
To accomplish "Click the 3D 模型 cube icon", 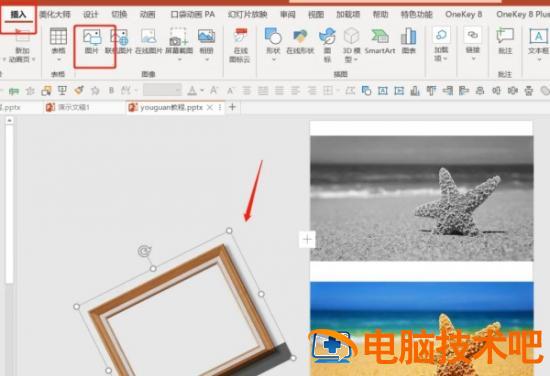I will [x=351, y=36].
